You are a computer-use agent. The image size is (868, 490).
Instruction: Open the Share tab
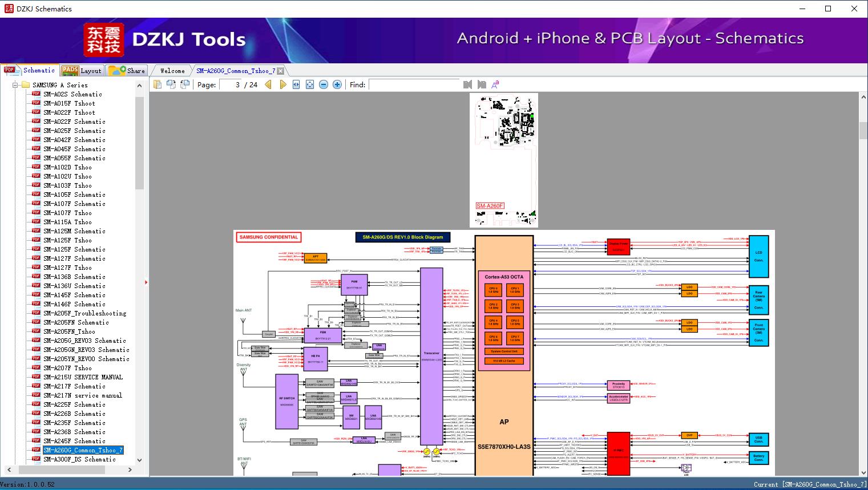tap(127, 71)
